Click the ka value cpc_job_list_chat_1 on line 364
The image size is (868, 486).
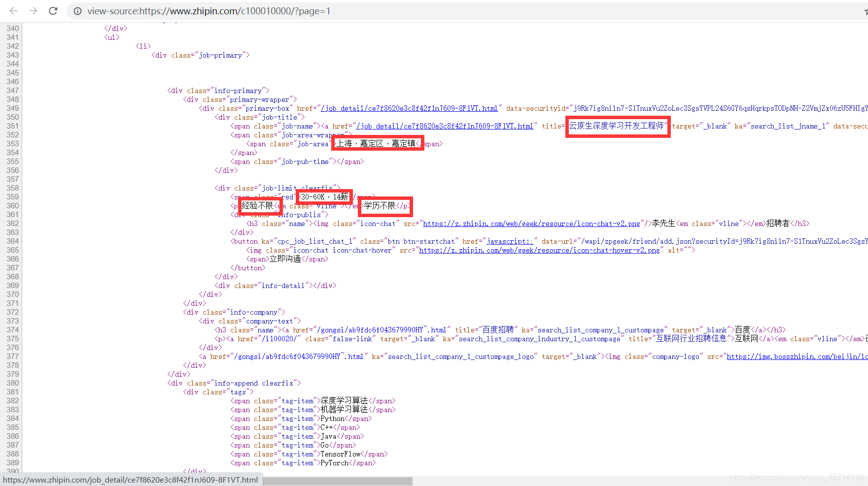pos(314,241)
